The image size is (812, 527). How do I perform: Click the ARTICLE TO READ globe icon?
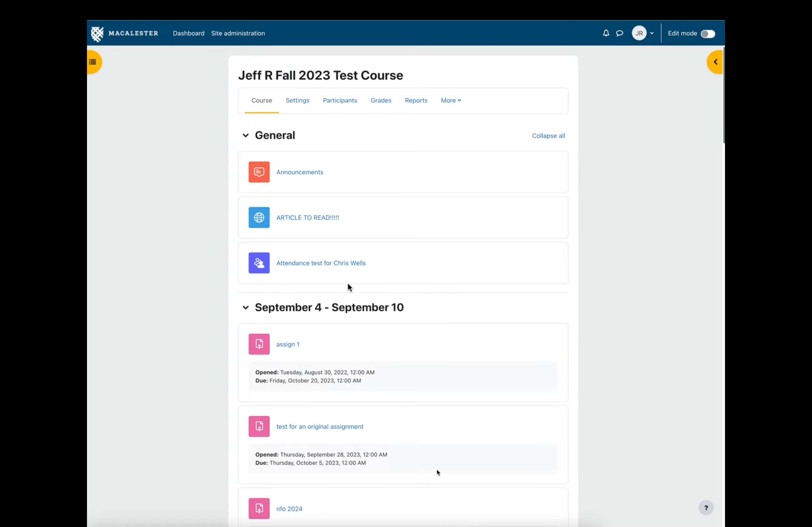click(x=259, y=217)
